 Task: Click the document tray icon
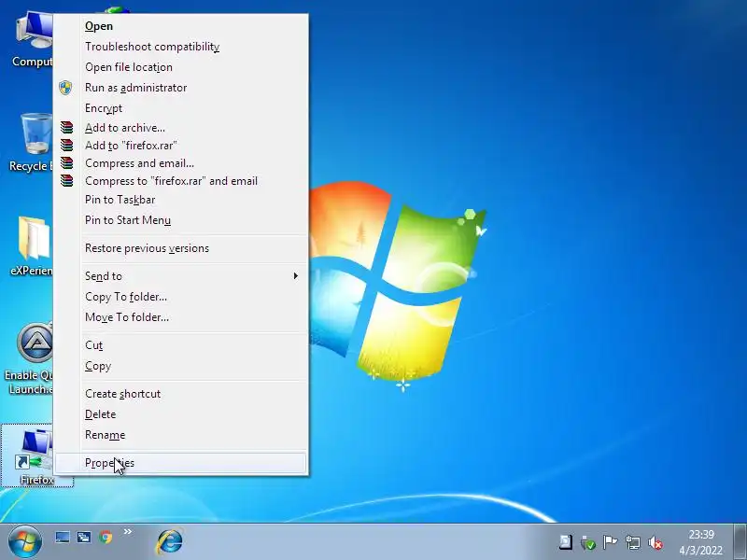pyautogui.click(x=566, y=542)
